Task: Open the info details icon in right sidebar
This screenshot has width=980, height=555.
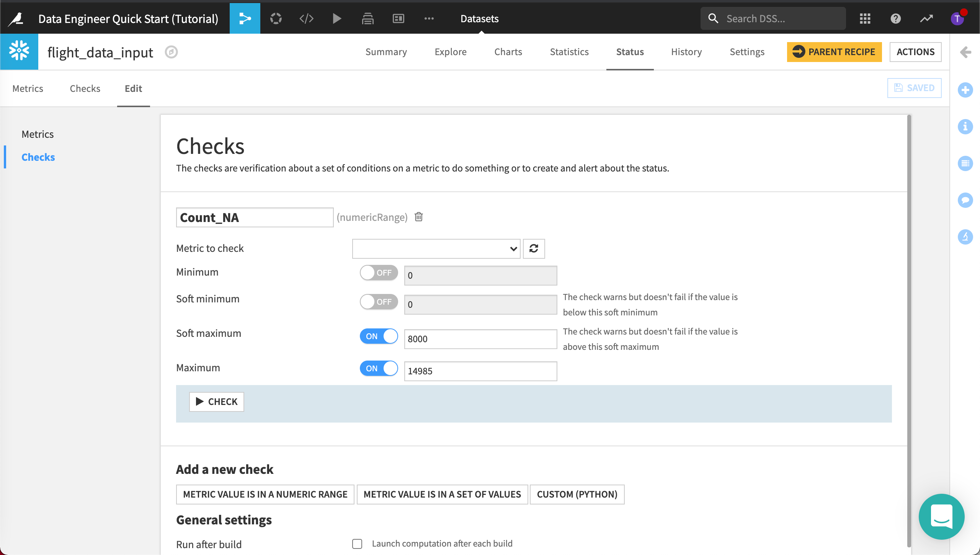Action: pyautogui.click(x=965, y=127)
